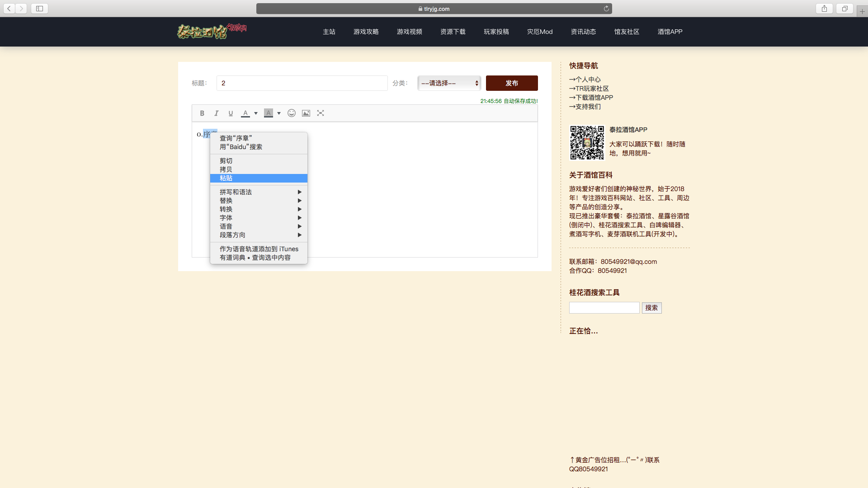Click the text color A swatch
The image size is (868, 488).
[x=245, y=113]
